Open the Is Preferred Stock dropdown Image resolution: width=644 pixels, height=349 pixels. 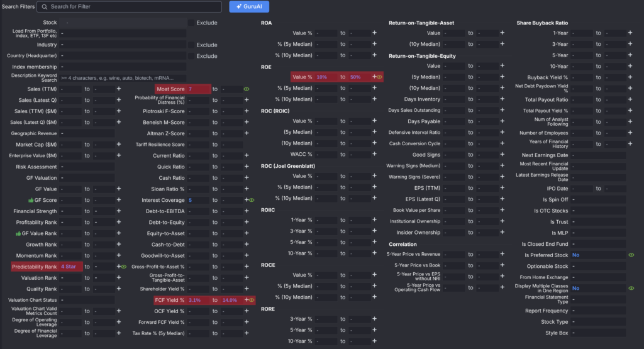[x=597, y=255]
